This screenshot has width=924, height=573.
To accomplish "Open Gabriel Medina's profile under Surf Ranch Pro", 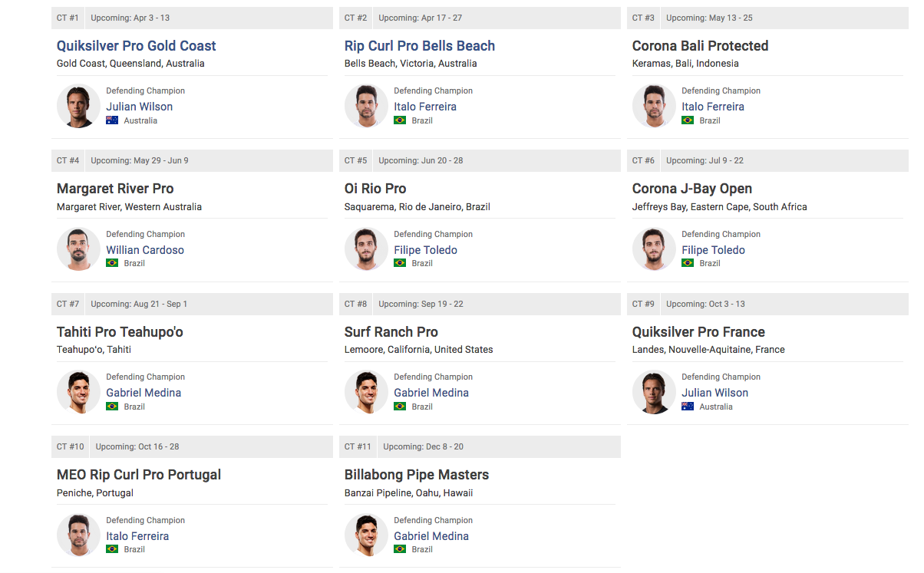I will click(x=431, y=393).
